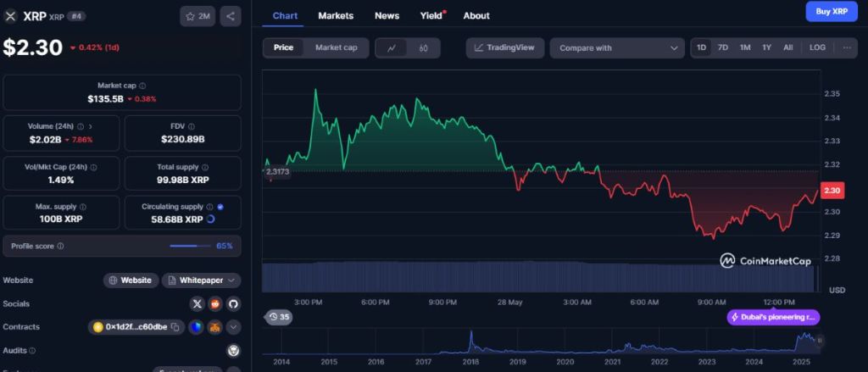868x372 pixels.
Task: Click the $2.30 price heading
Action: [33, 47]
